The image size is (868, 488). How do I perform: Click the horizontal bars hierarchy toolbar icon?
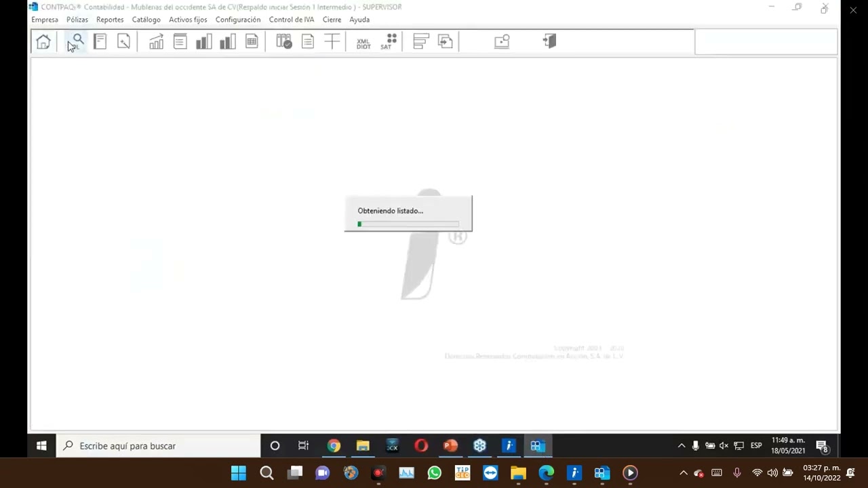point(420,42)
